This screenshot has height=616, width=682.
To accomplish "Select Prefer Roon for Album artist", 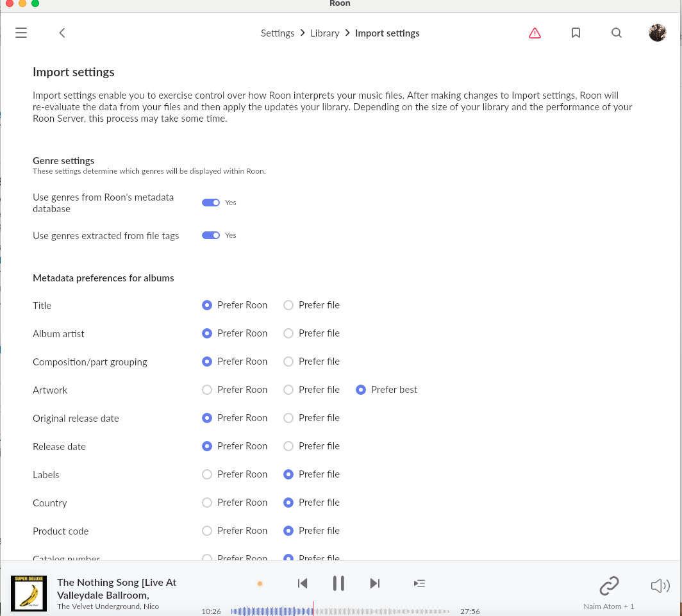I will pyautogui.click(x=207, y=333).
